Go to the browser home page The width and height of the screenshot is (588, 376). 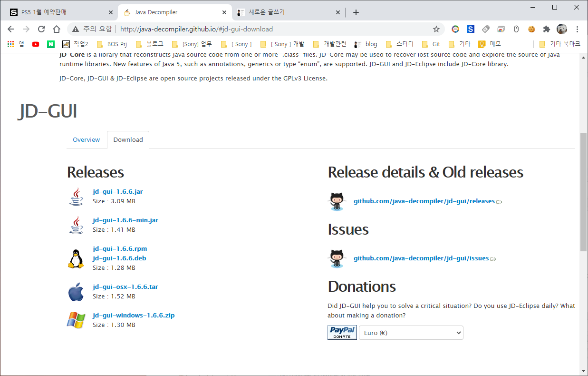57,29
